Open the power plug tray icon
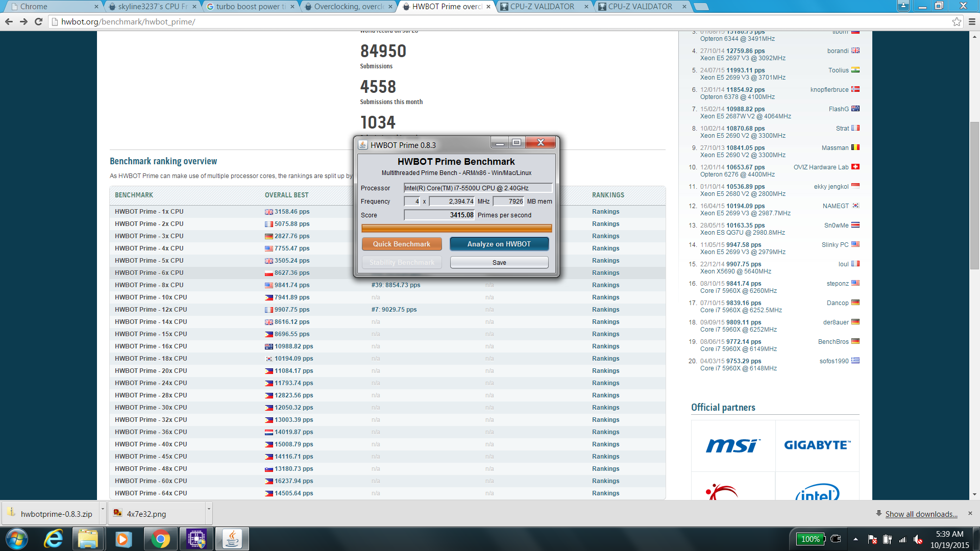 (x=888, y=539)
